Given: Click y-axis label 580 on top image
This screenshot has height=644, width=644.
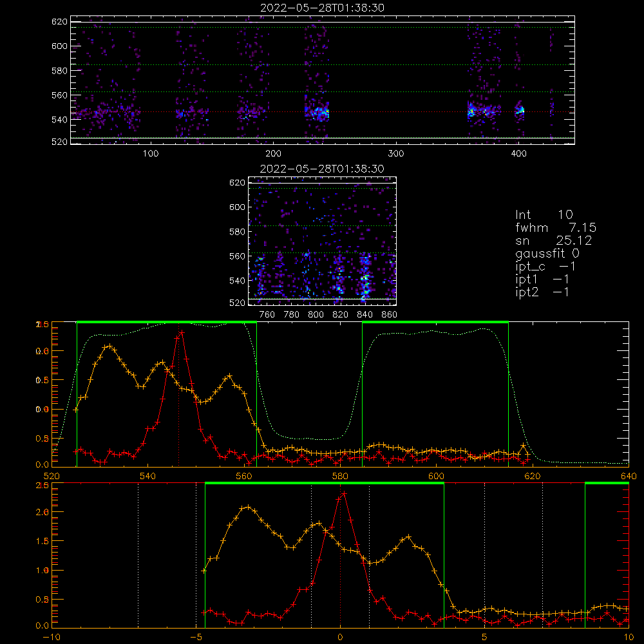Looking at the screenshot, I should point(59,71).
